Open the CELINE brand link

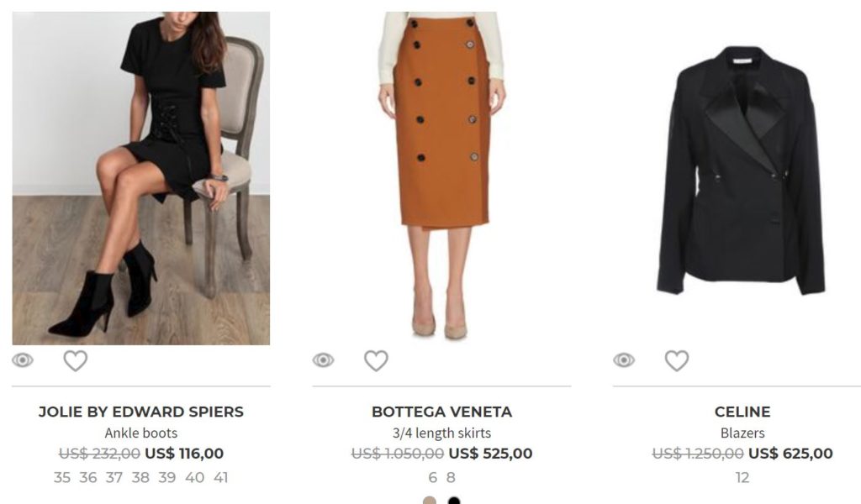[x=742, y=412]
